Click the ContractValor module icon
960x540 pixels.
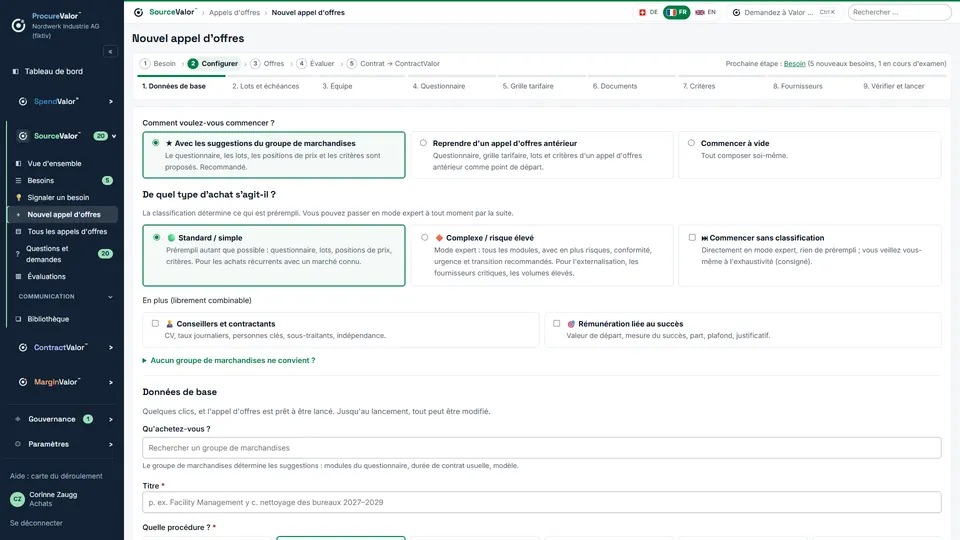coord(23,348)
